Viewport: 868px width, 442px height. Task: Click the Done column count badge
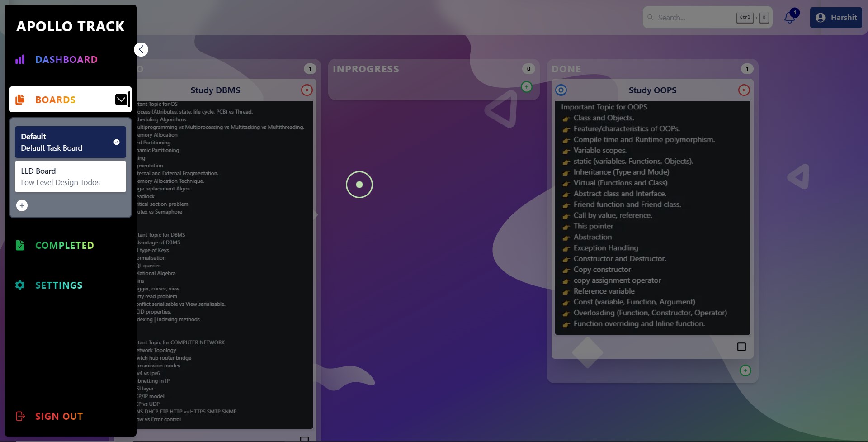coord(747,69)
